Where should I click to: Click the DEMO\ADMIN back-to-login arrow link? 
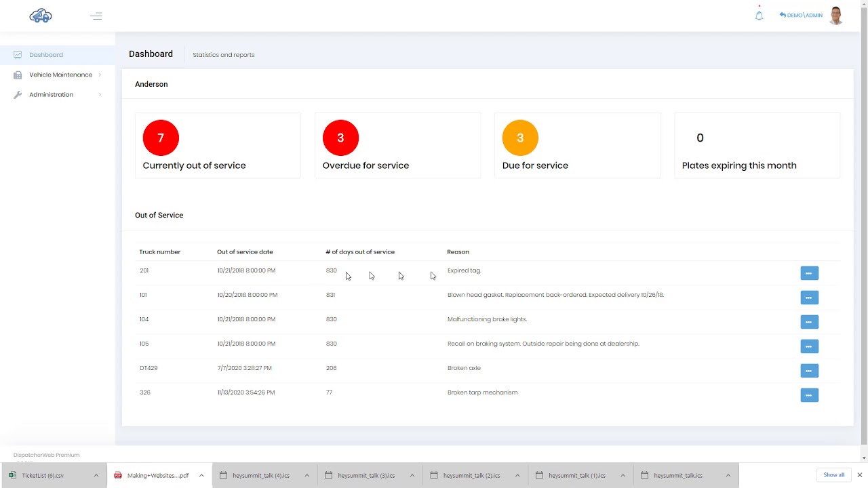click(x=801, y=15)
